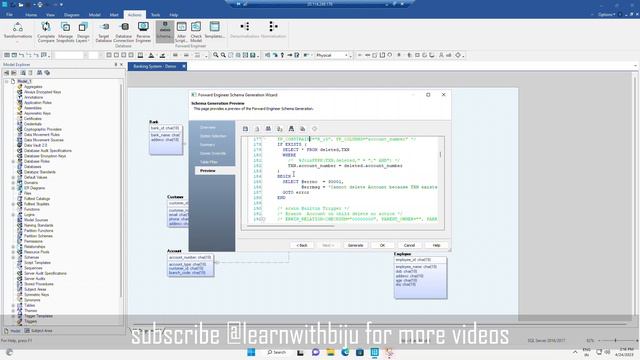Click Help in the schema wizard
This screenshot has width=640, height=360.
tap(436, 245)
